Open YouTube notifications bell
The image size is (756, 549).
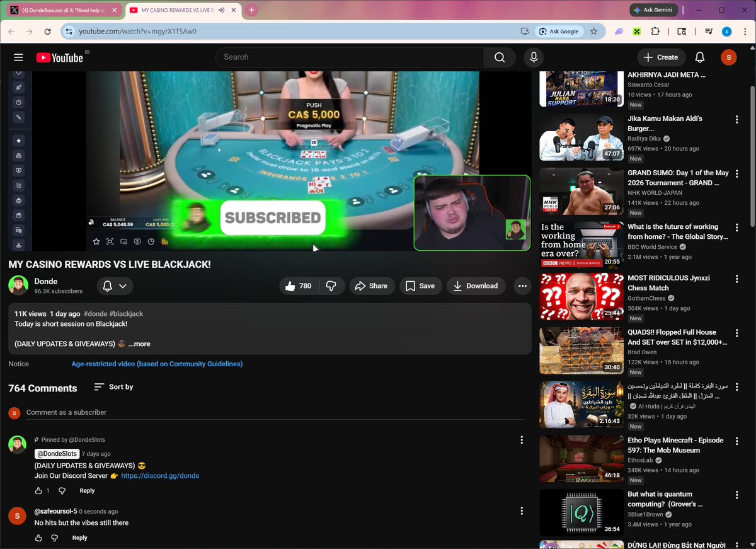(x=699, y=57)
